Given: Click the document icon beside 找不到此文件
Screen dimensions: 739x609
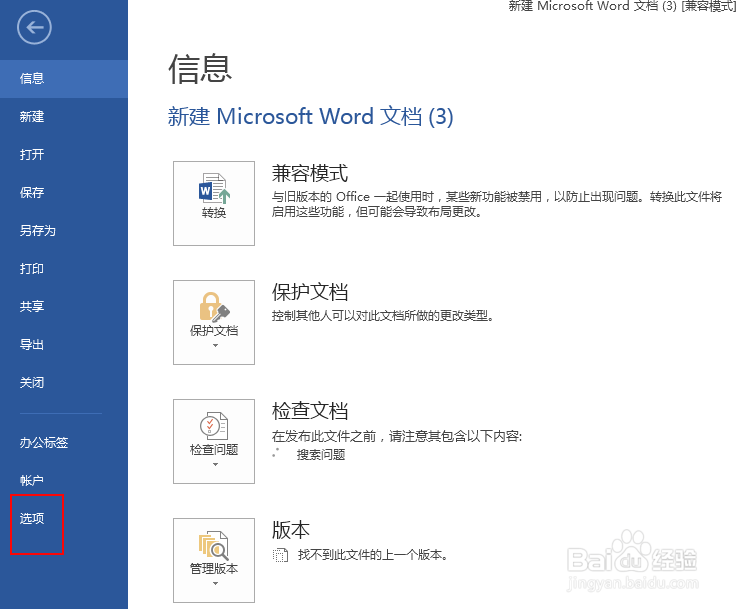Looking at the screenshot, I should (280, 555).
